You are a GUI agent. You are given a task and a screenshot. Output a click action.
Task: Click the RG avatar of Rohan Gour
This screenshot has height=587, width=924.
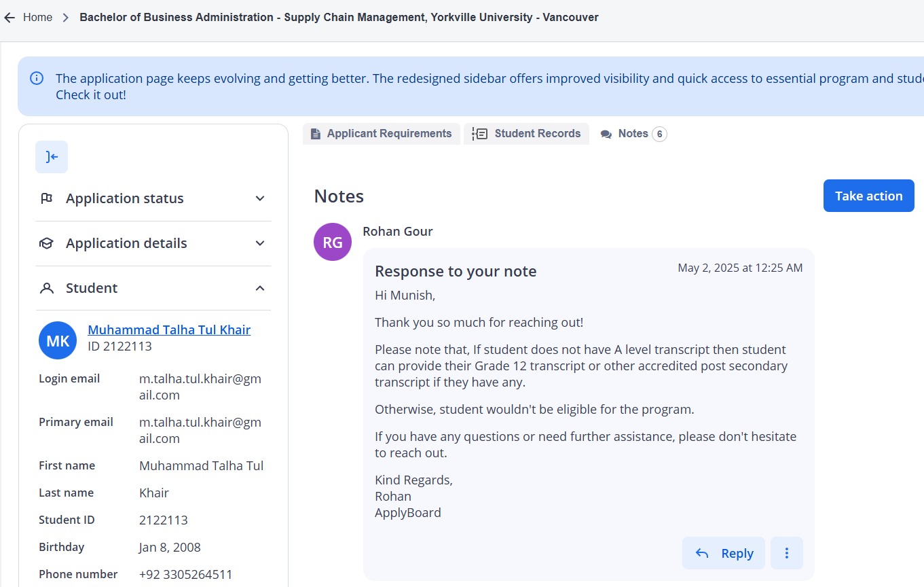(333, 242)
